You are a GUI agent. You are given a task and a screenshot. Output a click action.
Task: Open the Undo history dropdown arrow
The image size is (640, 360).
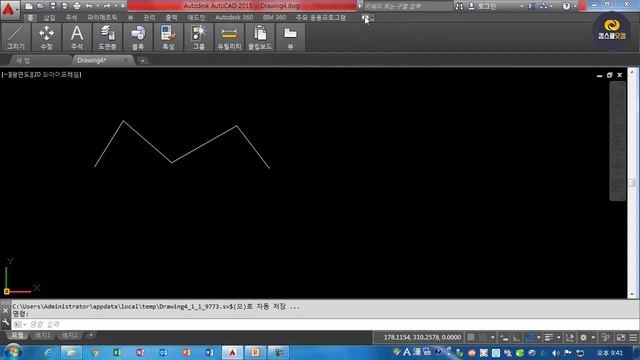[97, 6]
